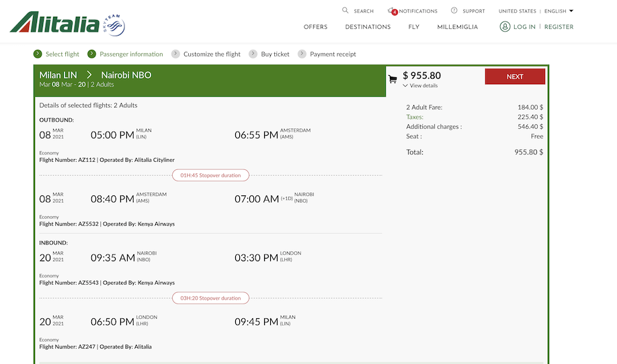The image size is (617, 364).
Task: Open the Destinations menu
Action: pyautogui.click(x=368, y=27)
